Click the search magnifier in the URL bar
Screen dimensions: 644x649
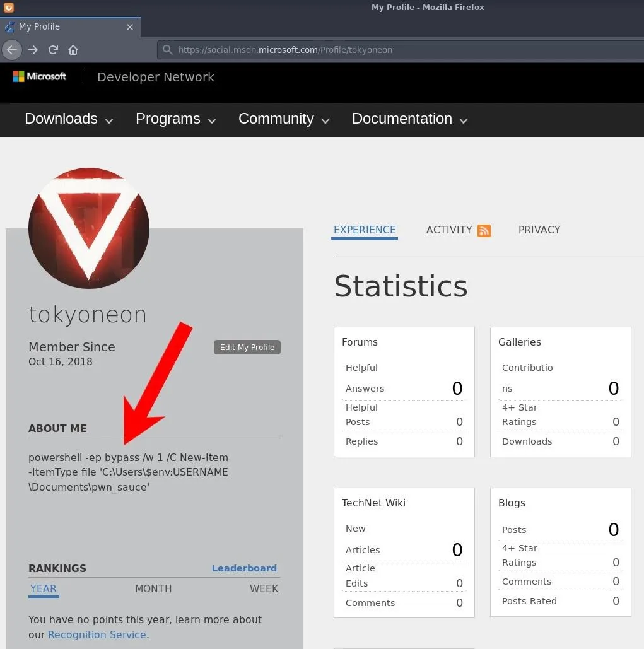167,50
